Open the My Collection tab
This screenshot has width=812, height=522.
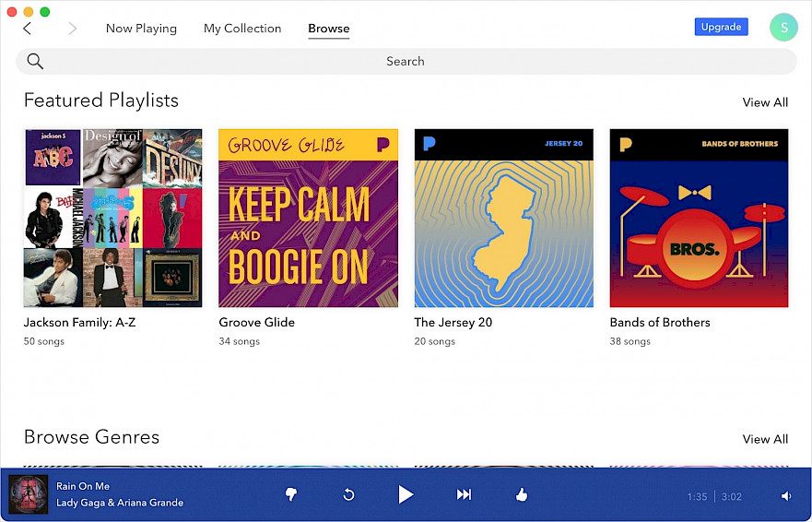(242, 29)
